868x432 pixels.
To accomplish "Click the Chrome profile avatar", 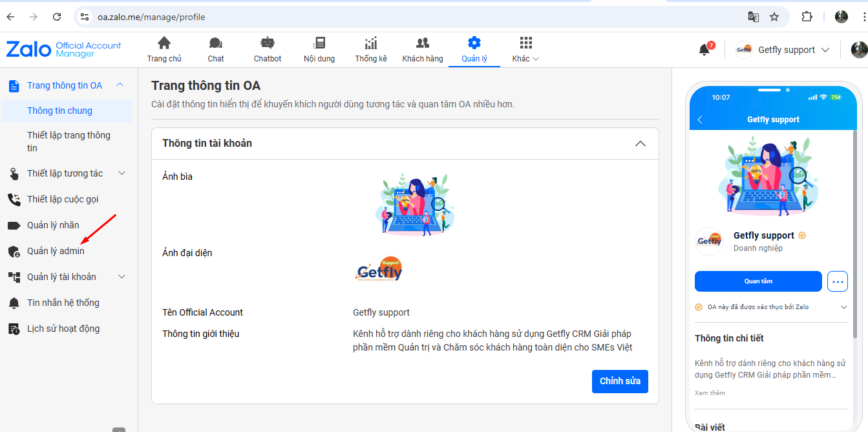I will (x=842, y=17).
